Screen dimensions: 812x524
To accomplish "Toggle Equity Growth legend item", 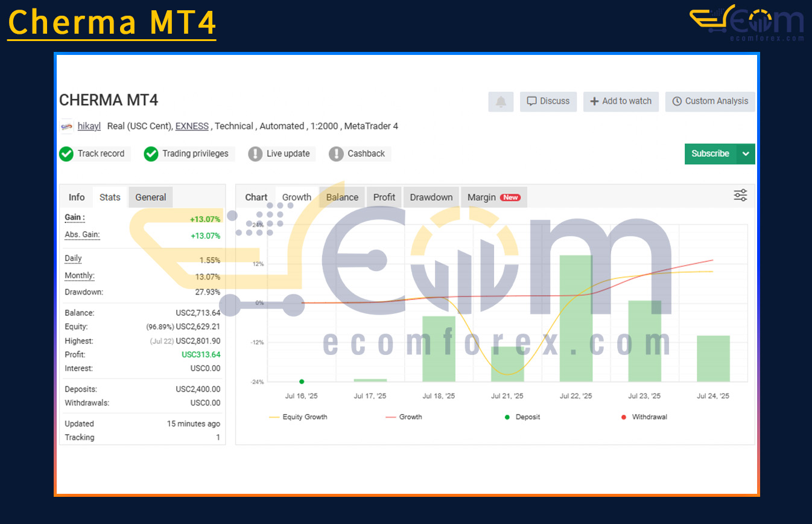I will 298,417.
